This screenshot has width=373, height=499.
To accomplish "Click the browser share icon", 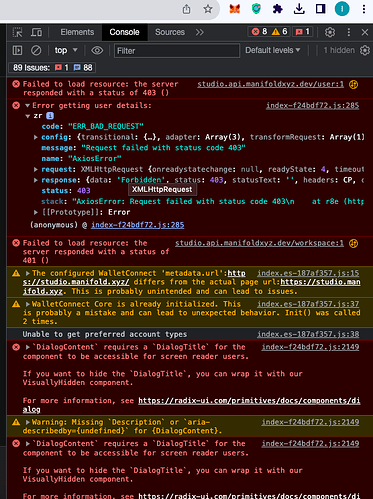I will pyautogui.click(x=186, y=9).
